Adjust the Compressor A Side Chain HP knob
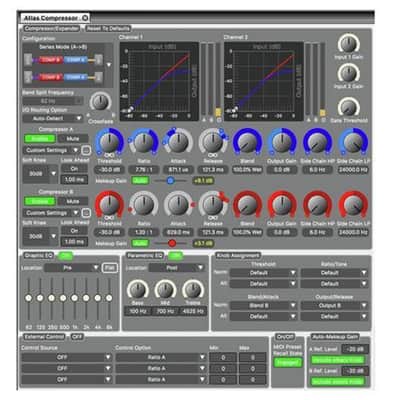Screen dimensions: 400x400 tap(317, 142)
